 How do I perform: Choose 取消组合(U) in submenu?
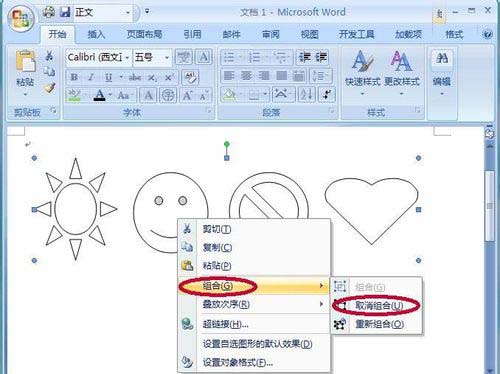click(377, 305)
